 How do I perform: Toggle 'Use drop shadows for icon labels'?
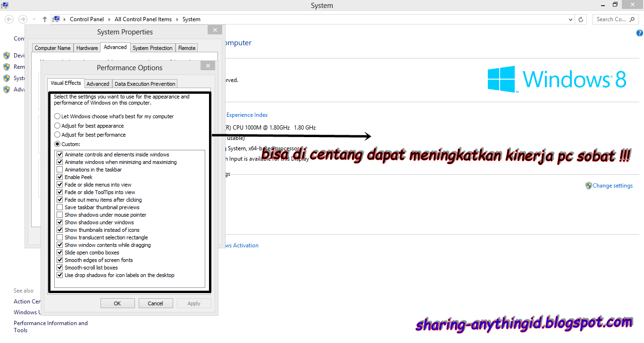(59, 275)
